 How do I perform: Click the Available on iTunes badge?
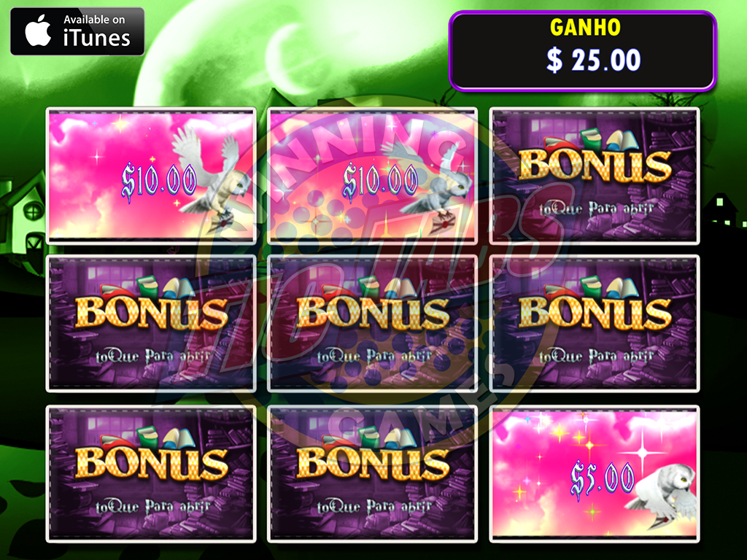(77, 31)
